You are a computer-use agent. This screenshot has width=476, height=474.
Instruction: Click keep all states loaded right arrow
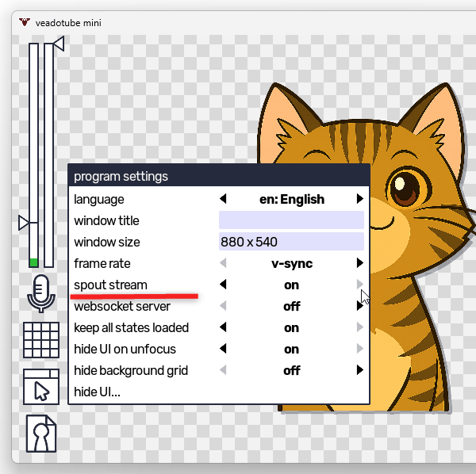[x=359, y=327]
